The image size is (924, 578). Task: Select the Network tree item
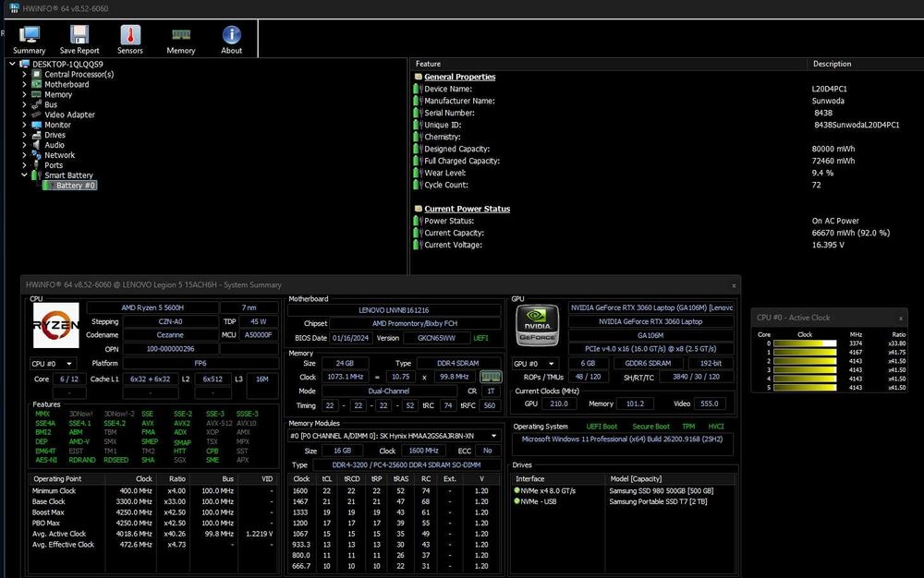click(x=59, y=155)
